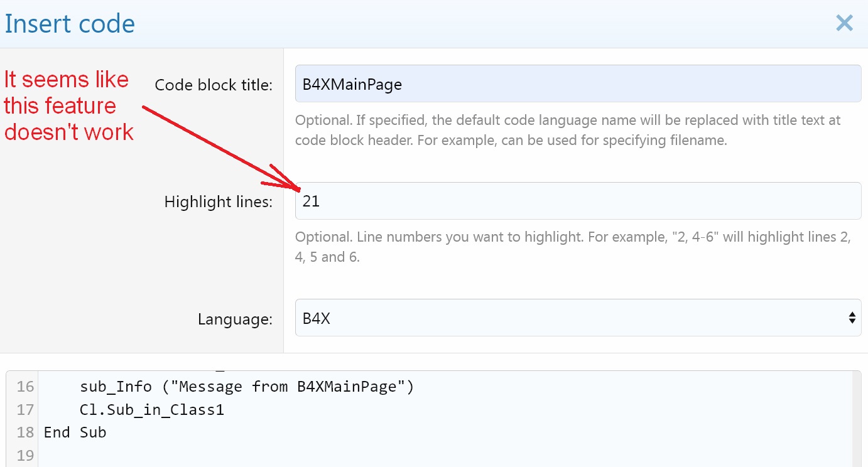
Task: Select line number 17 in the gutter
Action: (x=25, y=410)
